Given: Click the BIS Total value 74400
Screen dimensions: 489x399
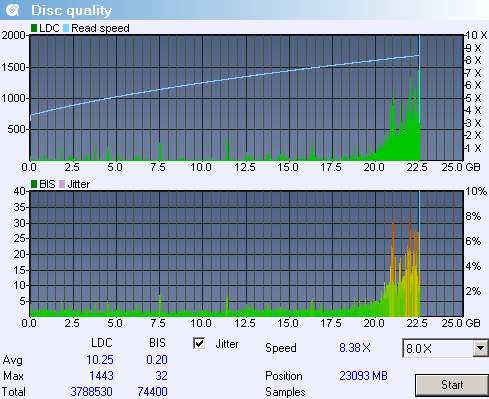Looking at the screenshot, I should point(153,392).
